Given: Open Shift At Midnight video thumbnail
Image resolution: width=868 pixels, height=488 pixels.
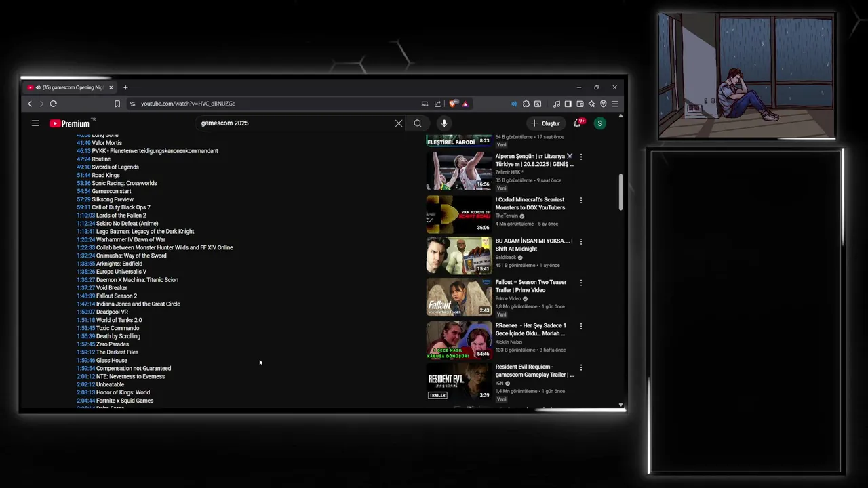Looking at the screenshot, I should [x=459, y=256].
